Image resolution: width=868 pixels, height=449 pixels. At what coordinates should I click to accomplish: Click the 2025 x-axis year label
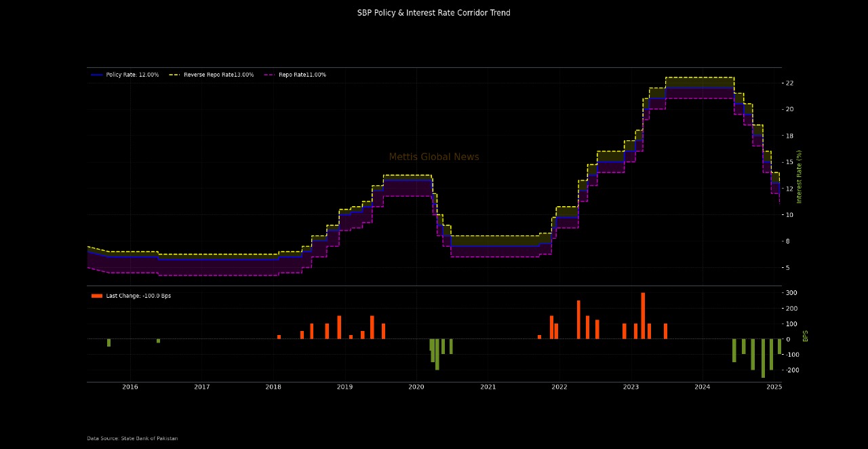pos(774,387)
